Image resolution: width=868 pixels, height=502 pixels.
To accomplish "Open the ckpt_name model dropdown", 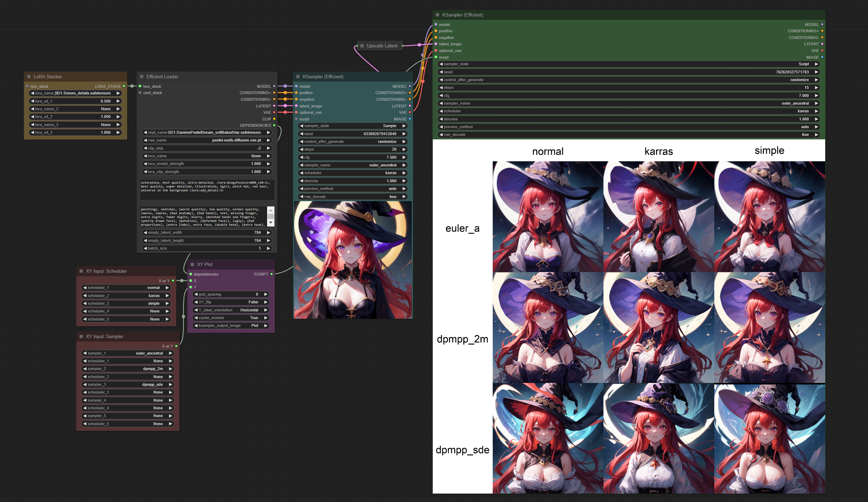I will [207, 132].
